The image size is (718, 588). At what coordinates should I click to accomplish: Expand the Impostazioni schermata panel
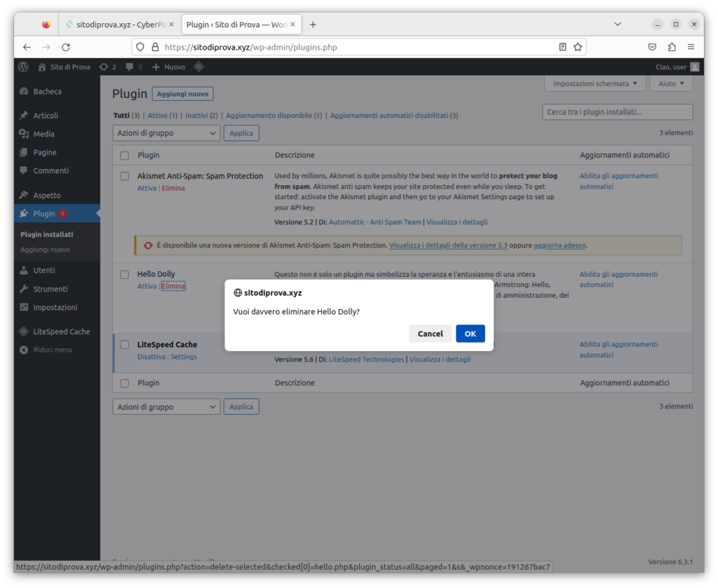595,83
